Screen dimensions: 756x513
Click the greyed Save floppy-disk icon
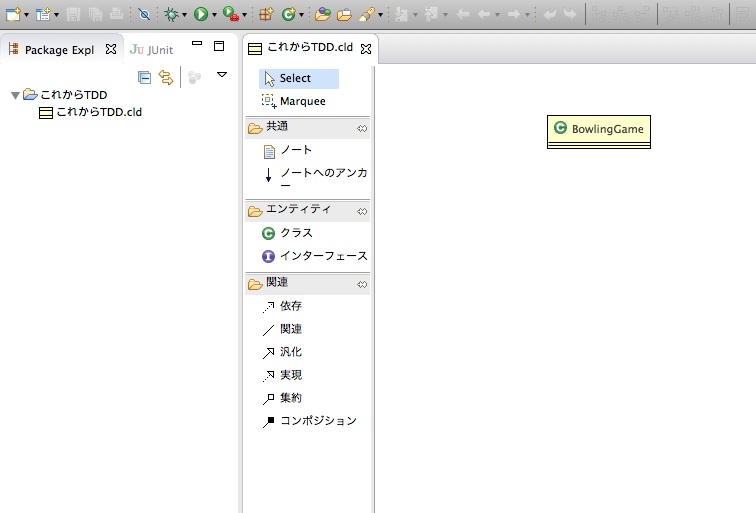pos(73,14)
